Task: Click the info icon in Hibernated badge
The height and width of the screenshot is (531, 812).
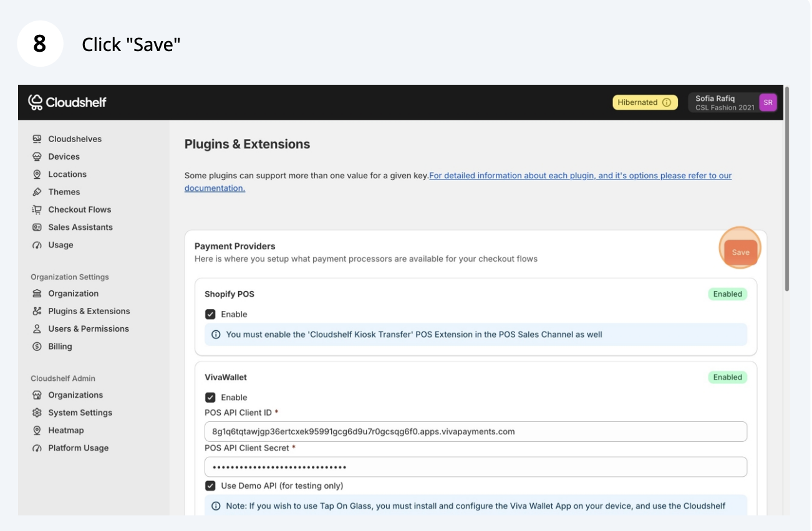Action: coord(667,102)
